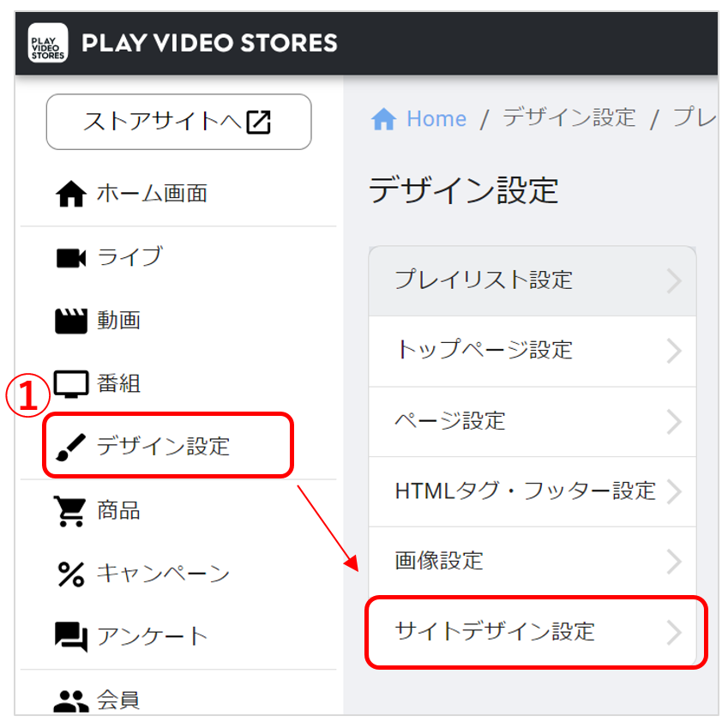Click the speech bubbles icon for アンケート

coord(70,637)
